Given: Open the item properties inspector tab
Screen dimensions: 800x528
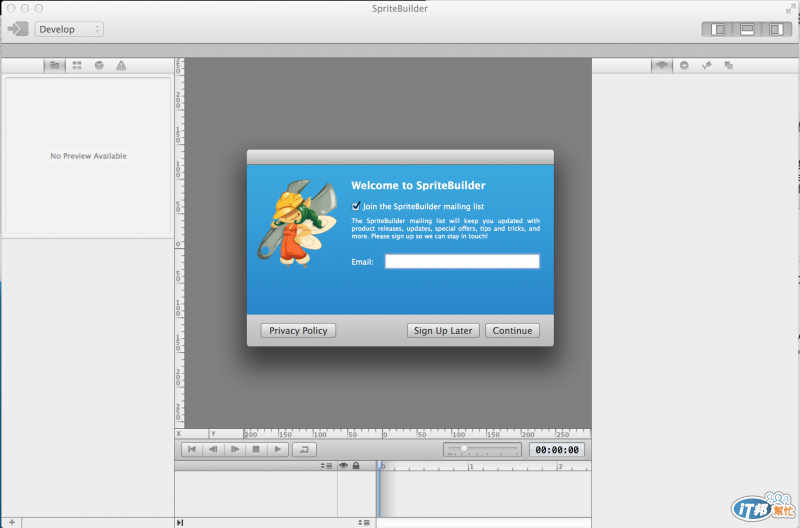Looking at the screenshot, I should (662, 65).
